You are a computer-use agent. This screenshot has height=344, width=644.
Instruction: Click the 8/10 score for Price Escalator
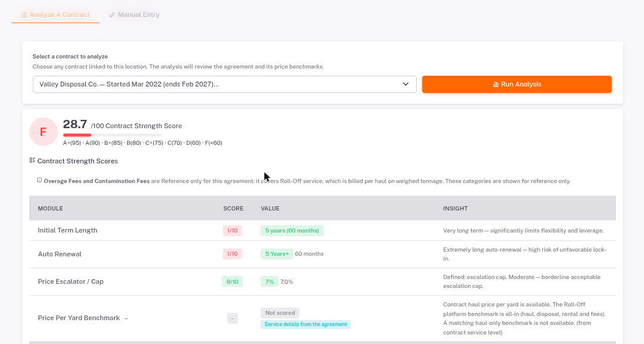(233, 281)
